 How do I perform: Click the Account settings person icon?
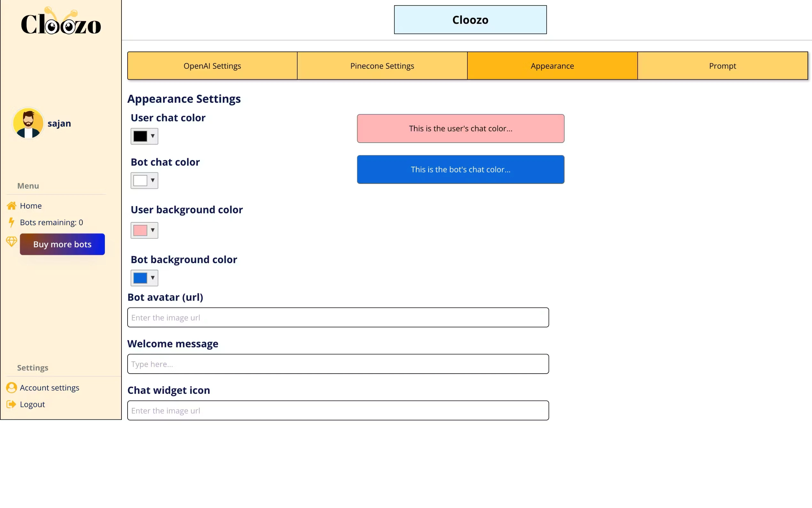(x=12, y=388)
